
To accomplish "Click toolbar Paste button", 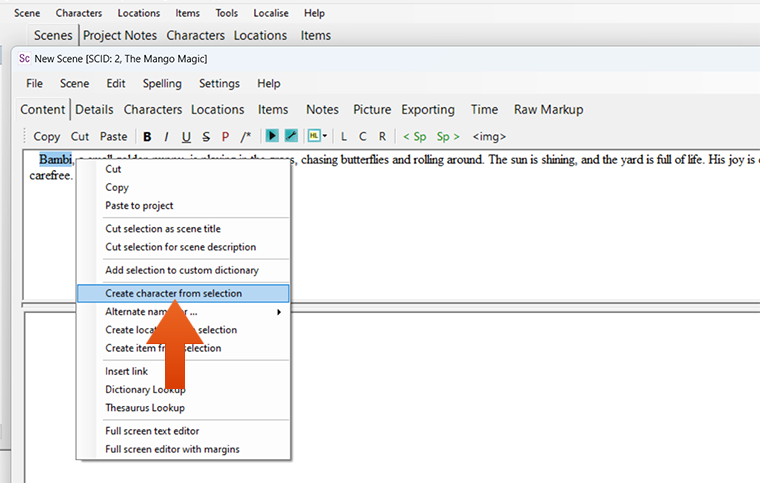I will 113,137.
